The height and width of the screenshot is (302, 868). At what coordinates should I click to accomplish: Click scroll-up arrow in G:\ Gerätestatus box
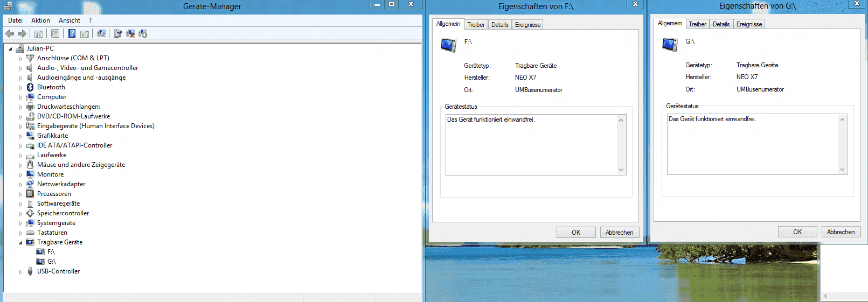(x=842, y=120)
